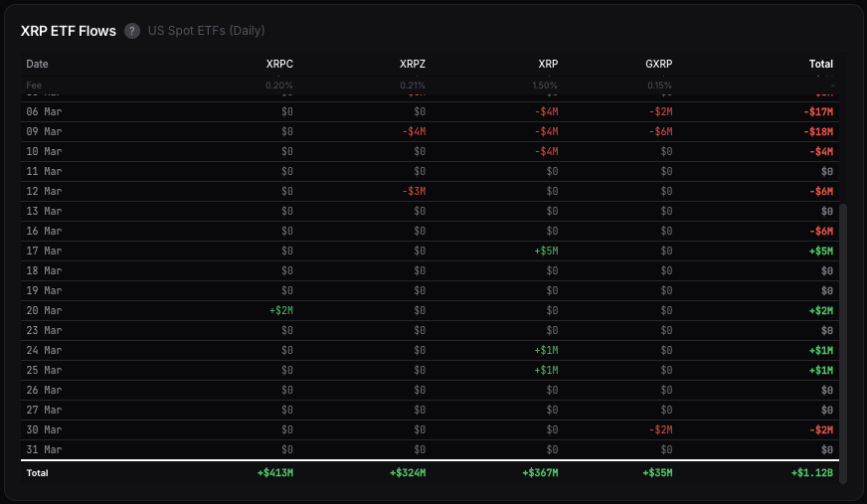867x504 pixels.
Task: Click the 25 Mar date cell
Action: coord(44,370)
